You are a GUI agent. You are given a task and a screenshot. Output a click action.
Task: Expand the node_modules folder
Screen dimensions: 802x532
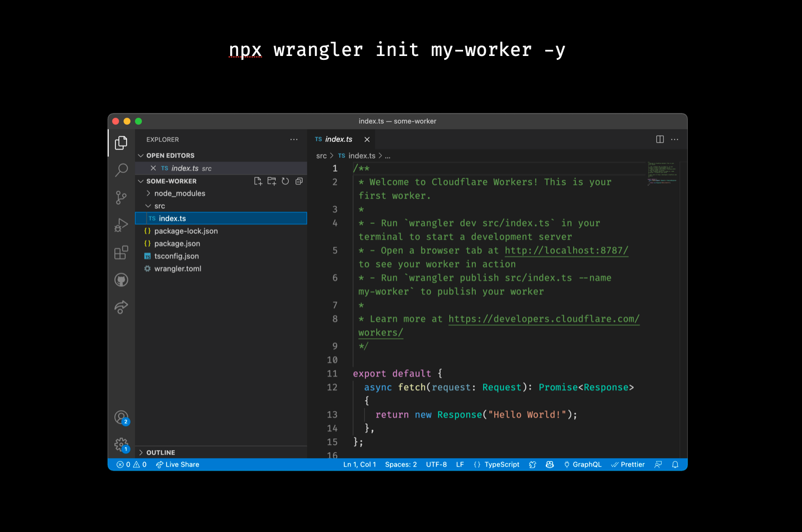coord(179,193)
